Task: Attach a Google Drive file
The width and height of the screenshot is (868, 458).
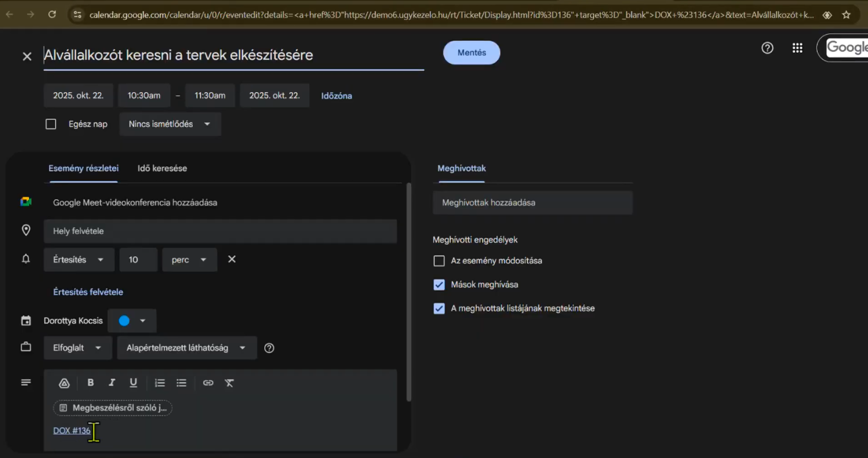Action: [64, 383]
